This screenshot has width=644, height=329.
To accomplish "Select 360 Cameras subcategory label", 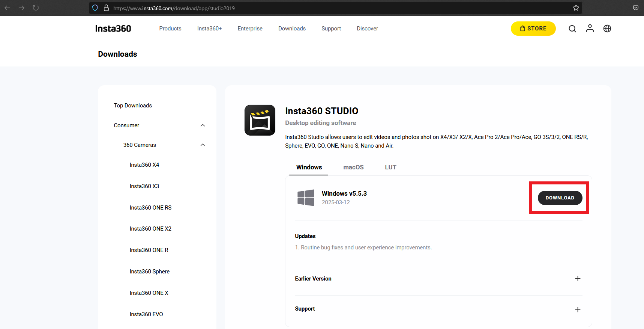I will tap(140, 145).
